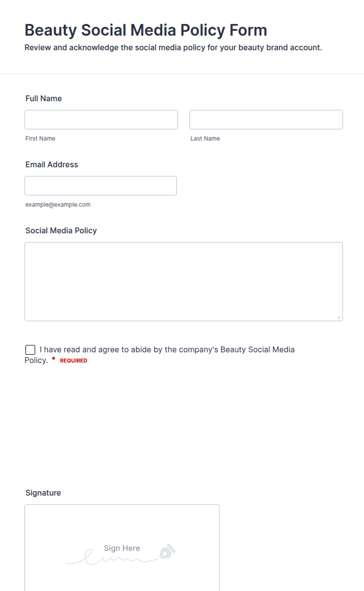
Task: Click the Email Address label
Action: (x=52, y=164)
